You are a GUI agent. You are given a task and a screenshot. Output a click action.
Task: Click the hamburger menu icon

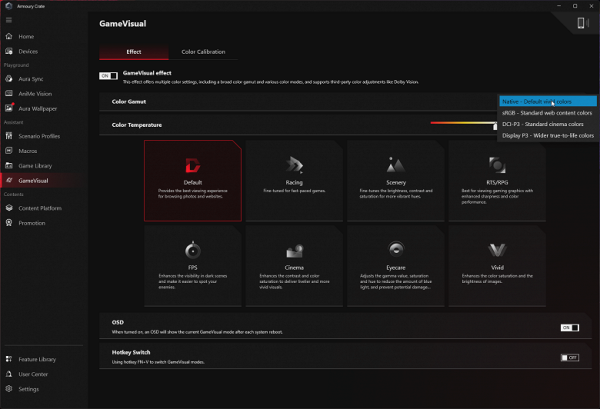(9, 19)
